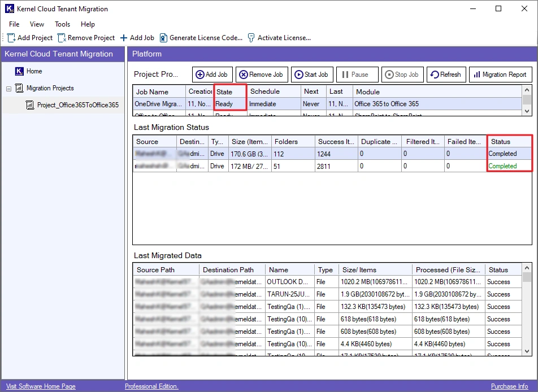538x392 pixels.
Task: Click Add Job in Platform panel
Action: pos(211,75)
